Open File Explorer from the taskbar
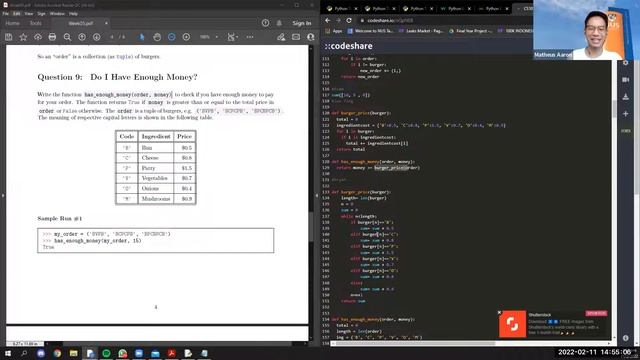640x360 pixels. [73, 353]
